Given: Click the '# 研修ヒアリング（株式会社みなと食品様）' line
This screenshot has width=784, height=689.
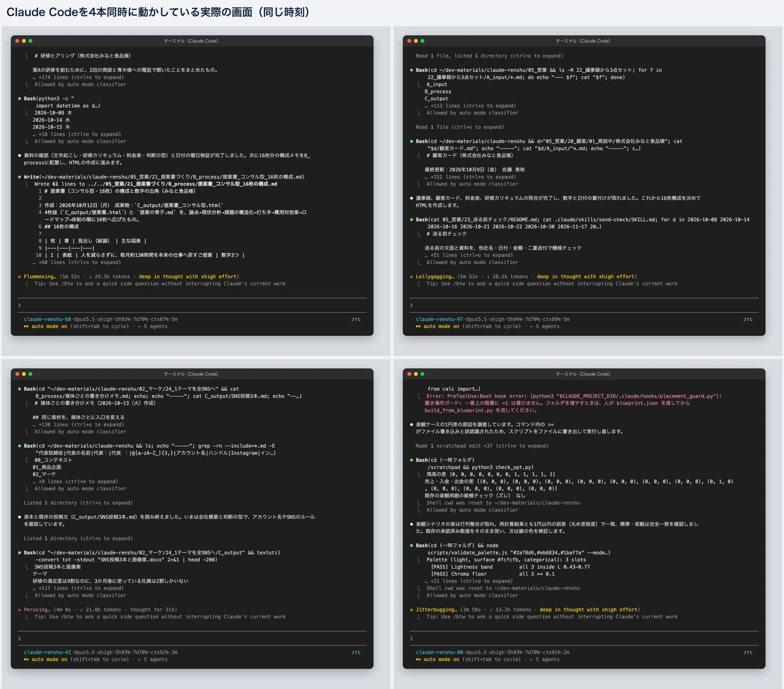Looking at the screenshot, I should tap(82, 56).
